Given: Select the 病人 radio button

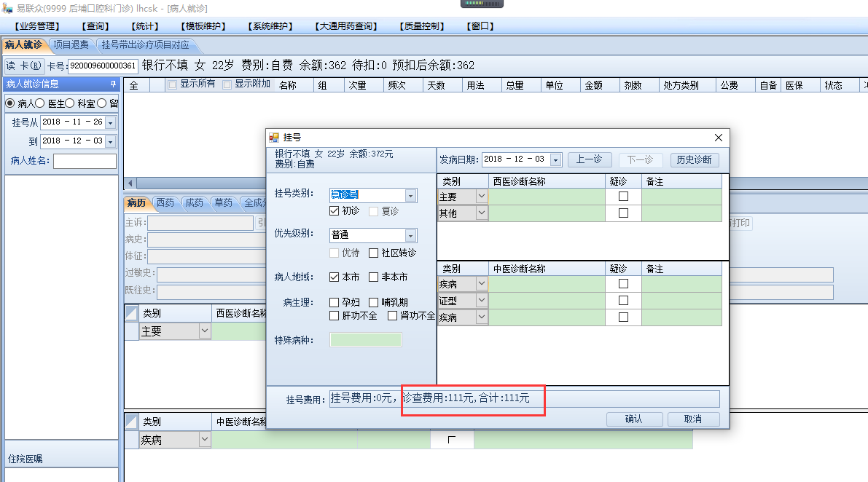Looking at the screenshot, I should click(10, 103).
